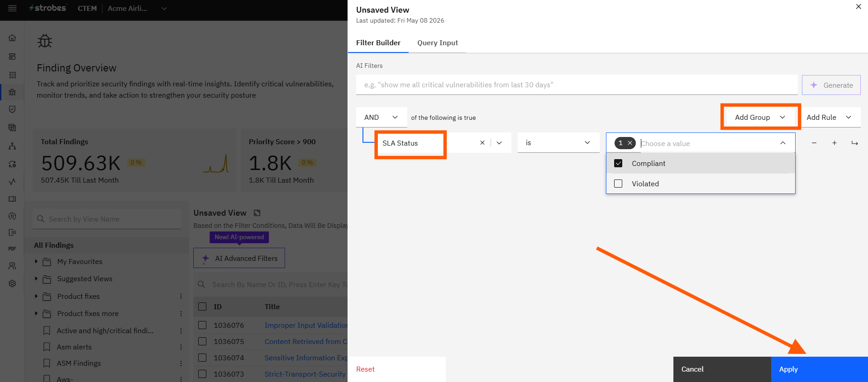Open options menu for Product fixes folder
This screenshot has width=868, height=382.
pyautogui.click(x=181, y=297)
